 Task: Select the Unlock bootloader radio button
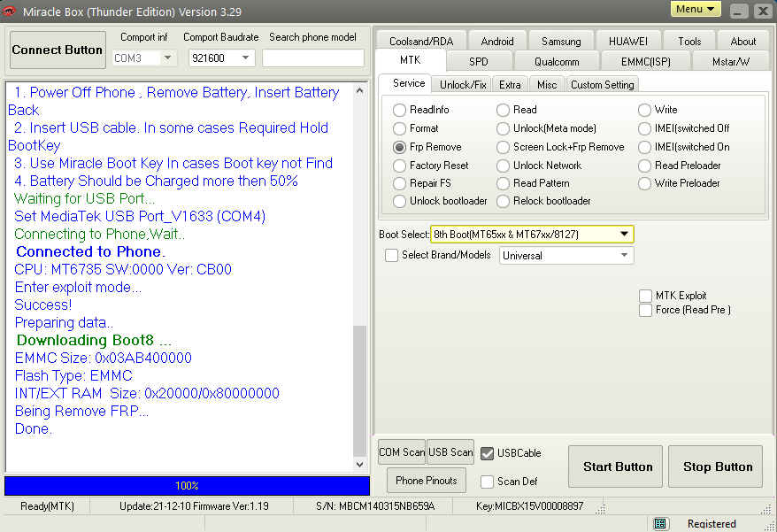(x=399, y=201)
